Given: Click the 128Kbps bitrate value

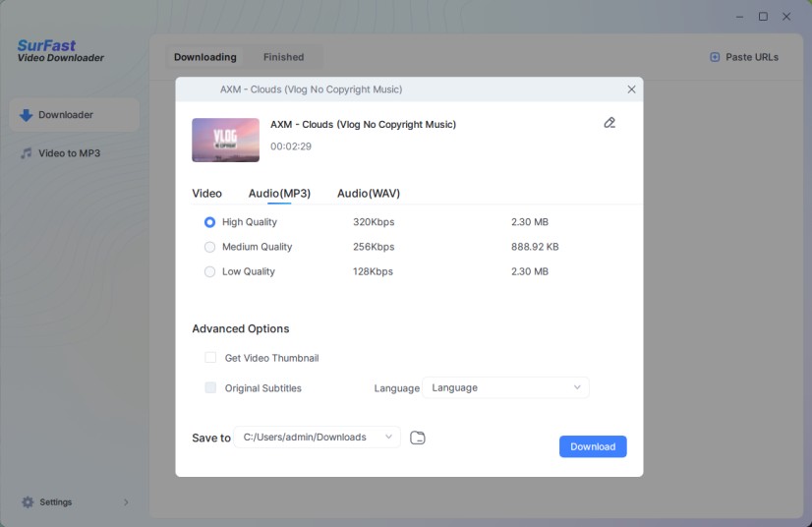Looking at the screenshot, I should (x=373, y=272).
